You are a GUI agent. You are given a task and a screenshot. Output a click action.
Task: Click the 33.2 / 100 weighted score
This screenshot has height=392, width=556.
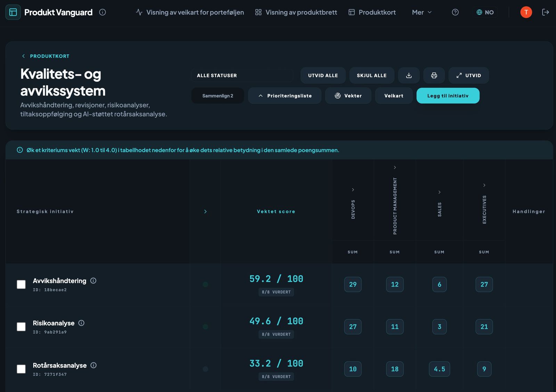click(x=276, y=364)
